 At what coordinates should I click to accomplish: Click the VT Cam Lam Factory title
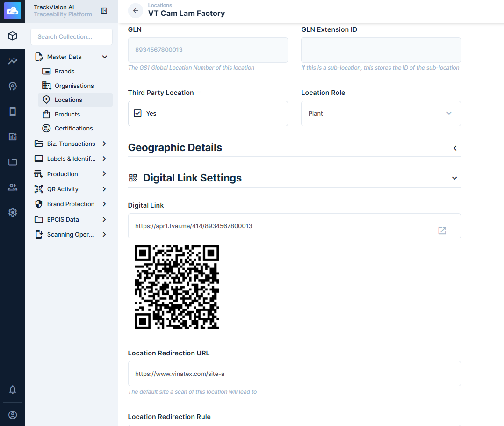coord(187,13)
